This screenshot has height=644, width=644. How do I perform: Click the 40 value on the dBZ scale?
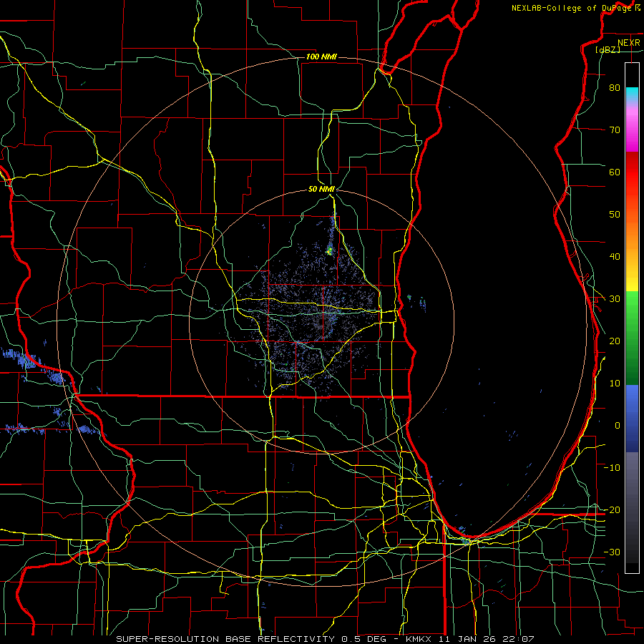tap(615, 257)
